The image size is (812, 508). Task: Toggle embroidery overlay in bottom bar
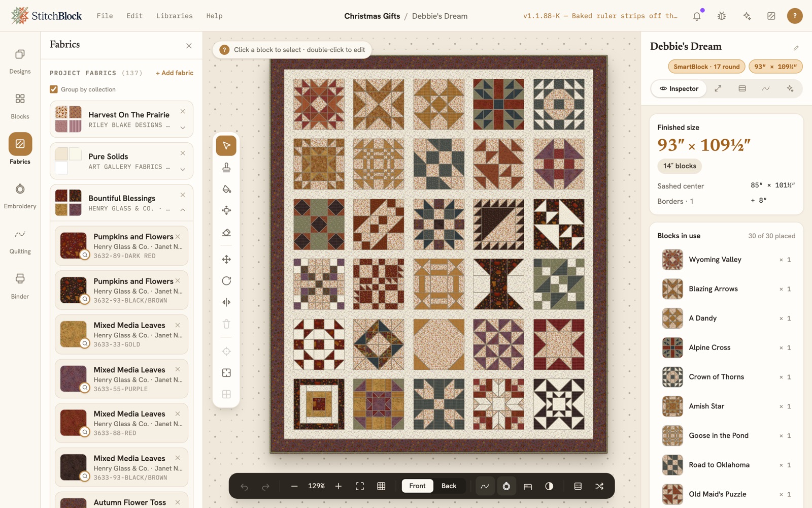[x=506, y=486]
